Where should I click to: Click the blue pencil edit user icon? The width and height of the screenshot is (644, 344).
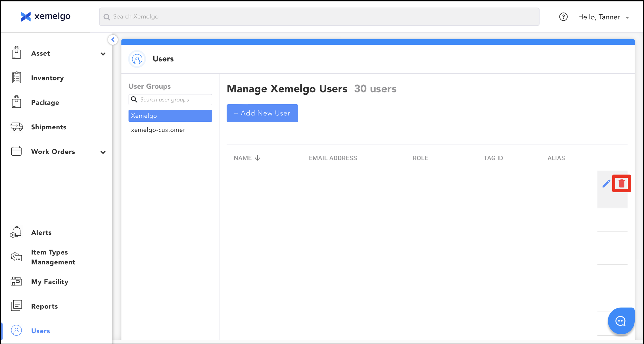606,184
